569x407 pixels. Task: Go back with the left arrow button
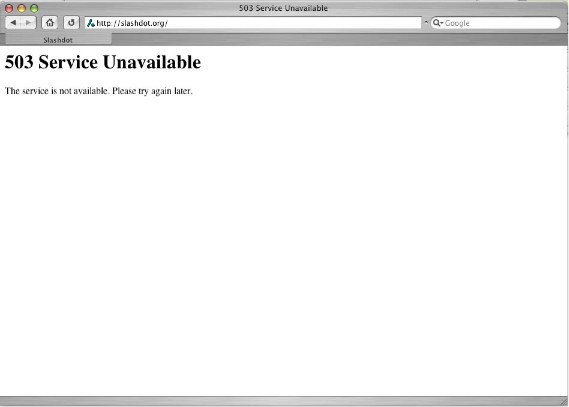point(13,23)
